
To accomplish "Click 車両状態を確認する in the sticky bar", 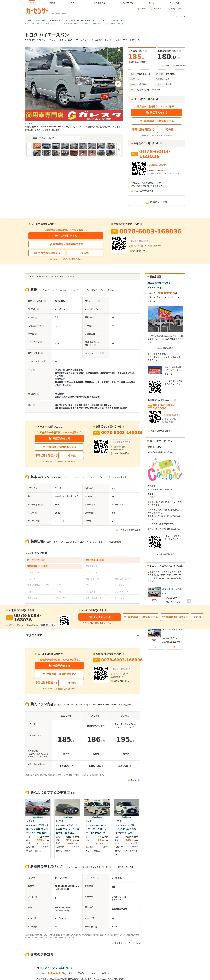I will 175,617.
